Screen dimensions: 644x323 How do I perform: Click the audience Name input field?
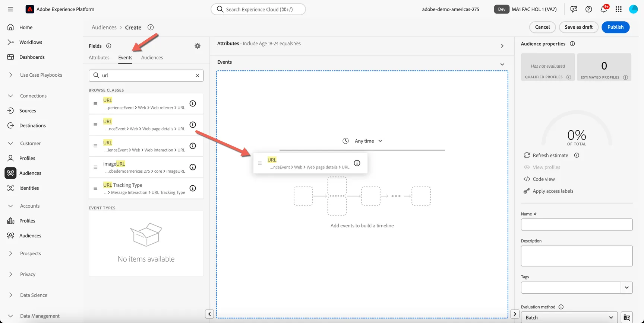pyautogui.click(x=577, y=224)
